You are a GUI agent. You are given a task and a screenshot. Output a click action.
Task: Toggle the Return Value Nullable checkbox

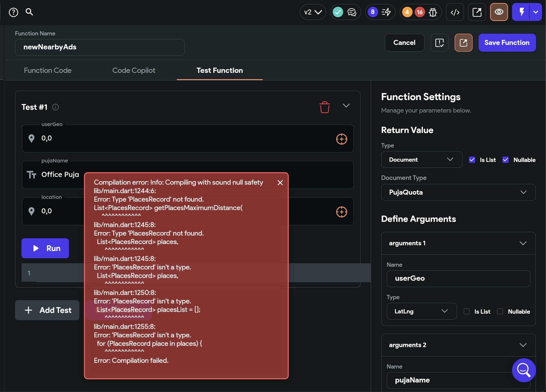[506, 160]
